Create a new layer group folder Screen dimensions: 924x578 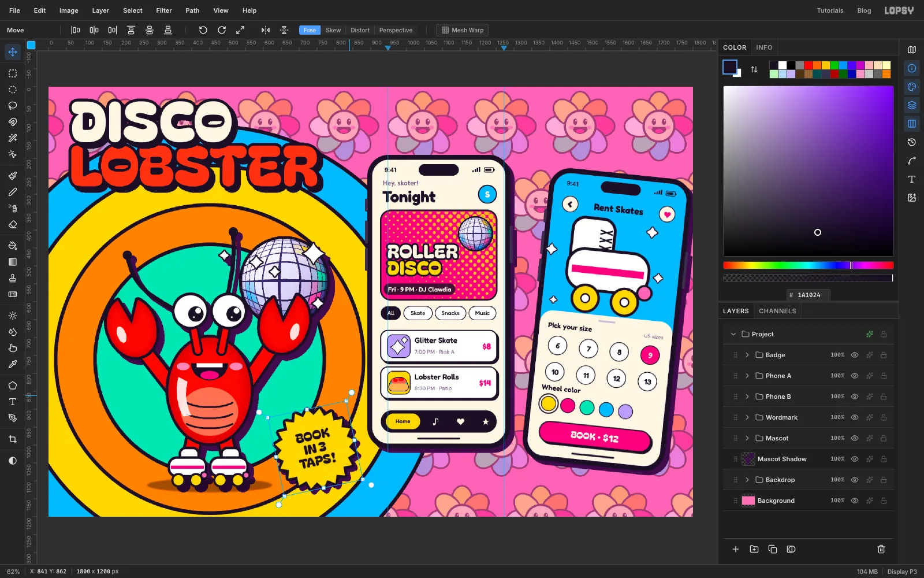pos(754,549)
